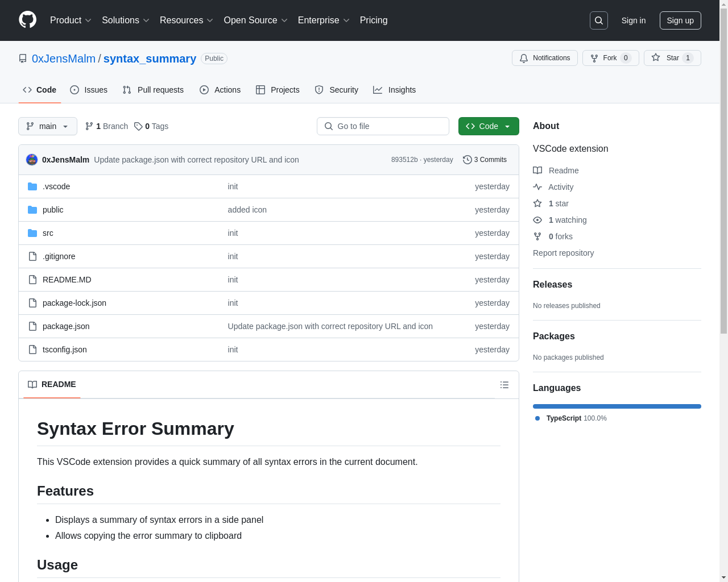
Task: Switch to the Projects tab
Action: tap(278, 90)
